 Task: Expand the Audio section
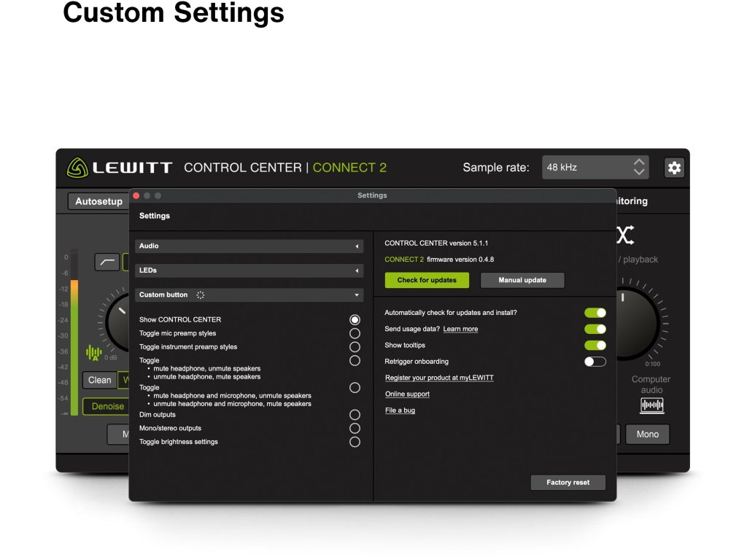click(249, 246)
